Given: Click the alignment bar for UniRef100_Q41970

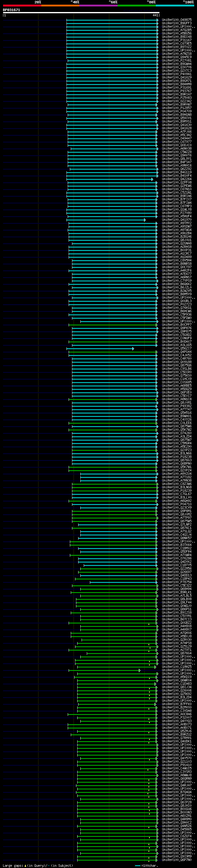Looking at the screenshot, I should pos(106,220).
